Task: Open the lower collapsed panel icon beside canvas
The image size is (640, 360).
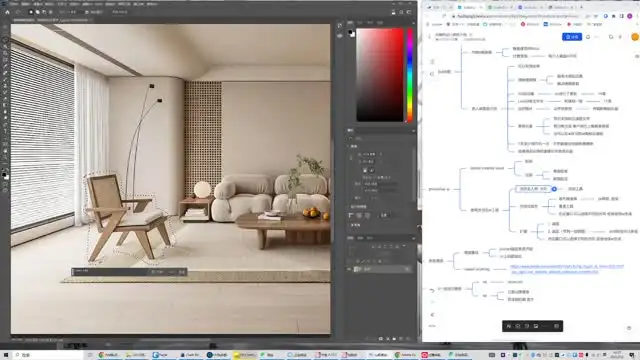Action: 340,36
